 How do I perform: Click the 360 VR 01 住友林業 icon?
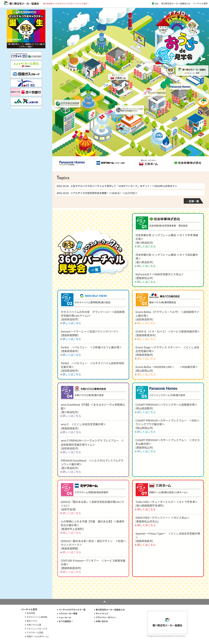(x=142, y=223)
